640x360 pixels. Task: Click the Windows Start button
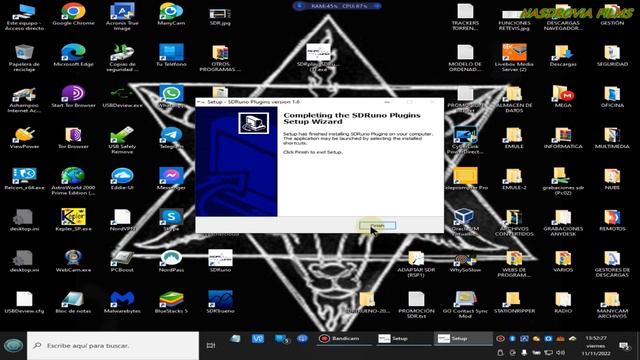[x=13, y=345]
